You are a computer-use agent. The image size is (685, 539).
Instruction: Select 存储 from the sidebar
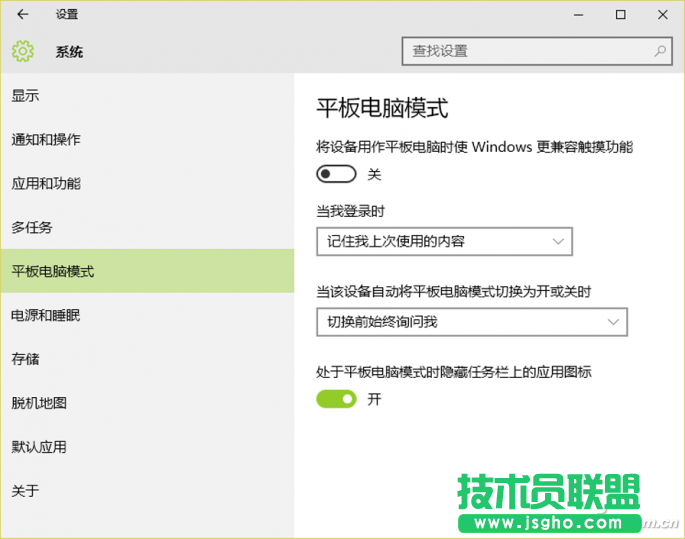pyautogui.click(x=26, y=359)
